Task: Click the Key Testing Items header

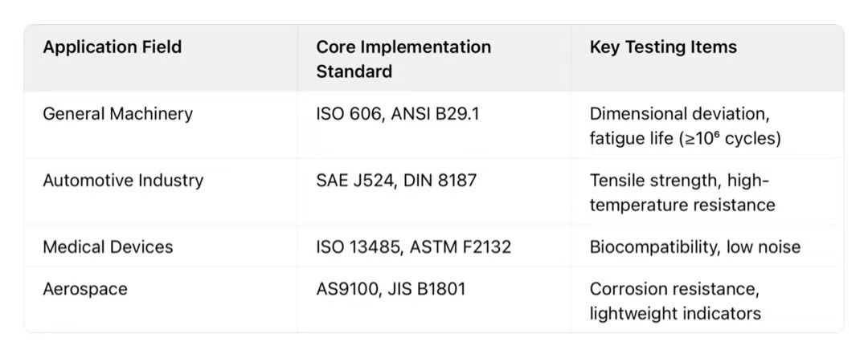Action: point(663,47)
